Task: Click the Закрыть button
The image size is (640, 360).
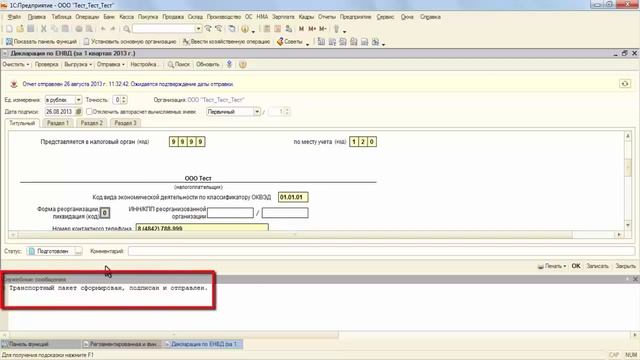Action: pos(625,266)
